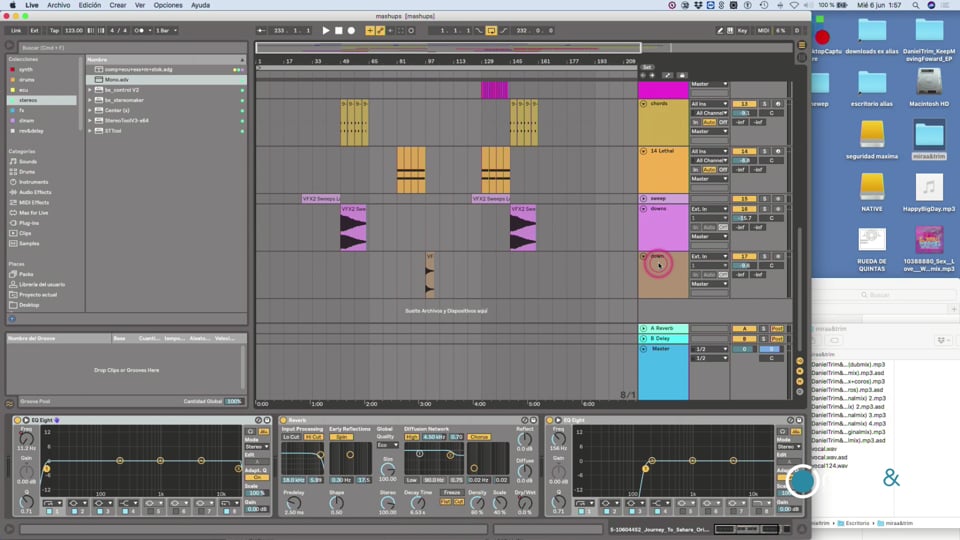
Task: Click the Tap tempo button
Action: [54, 30]
